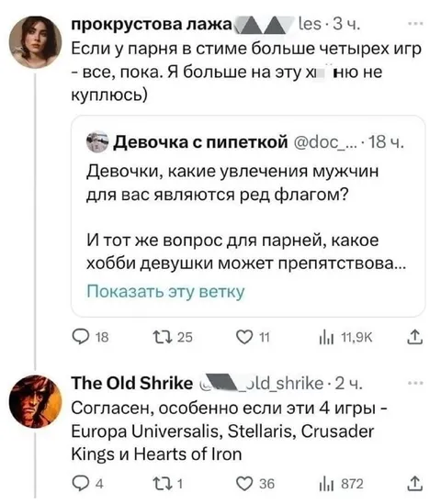
Task: Open profile name 'прокрустова лажа'
Action: click(152, 24)
